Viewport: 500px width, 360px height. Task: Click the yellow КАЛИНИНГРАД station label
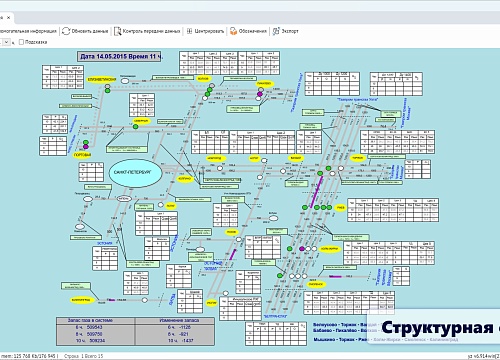pyautogui.click(x=82, y=300)
